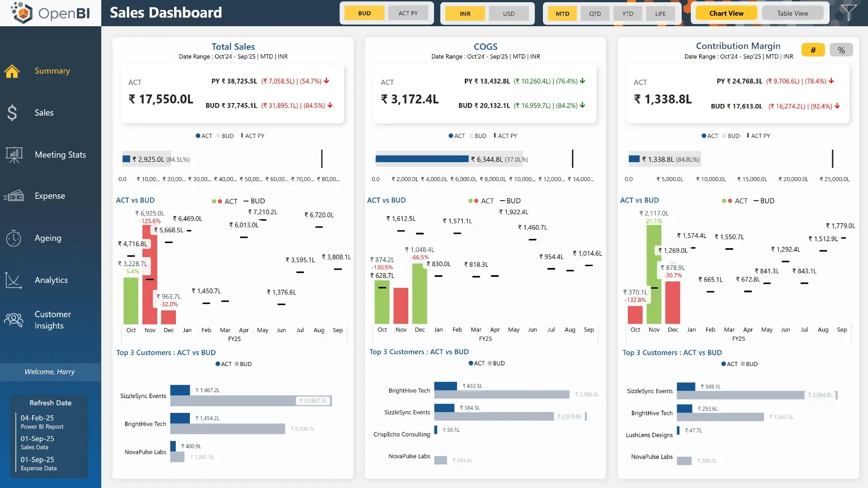868x488 pixels.
Task: Select the Ageing clock icon
Action: 14,238
